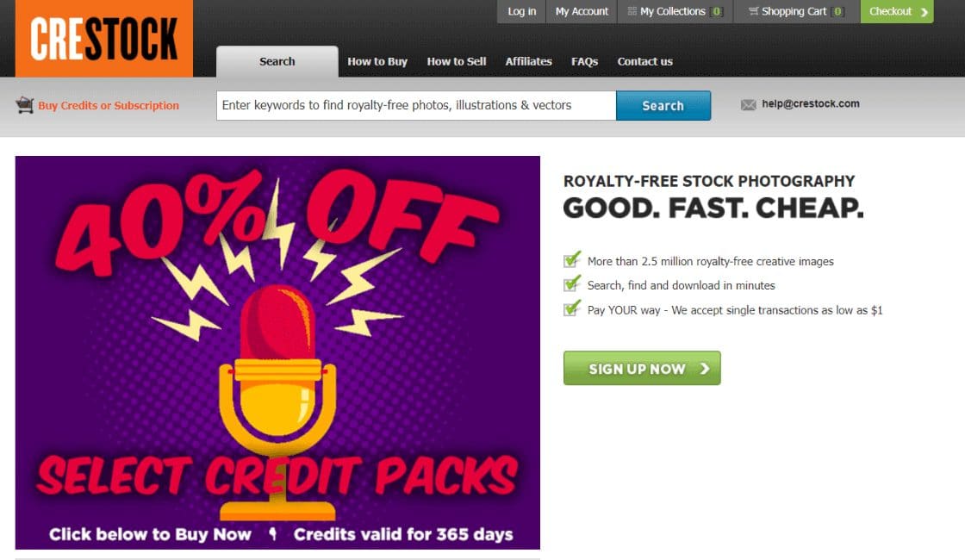Go to How to Sell page
This screenshot has height=560, width=965.
(457, 61)
